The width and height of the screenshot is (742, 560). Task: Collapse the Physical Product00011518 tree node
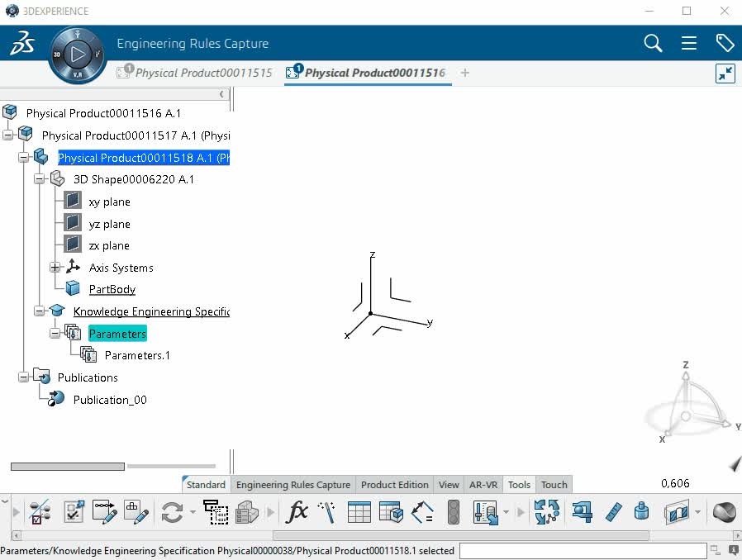(24, 157)
